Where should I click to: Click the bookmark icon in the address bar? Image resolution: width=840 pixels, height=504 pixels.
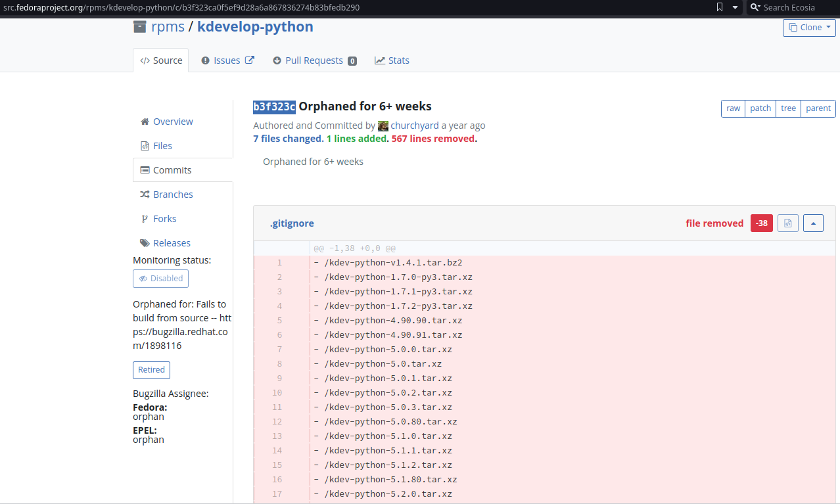point(720,7)
